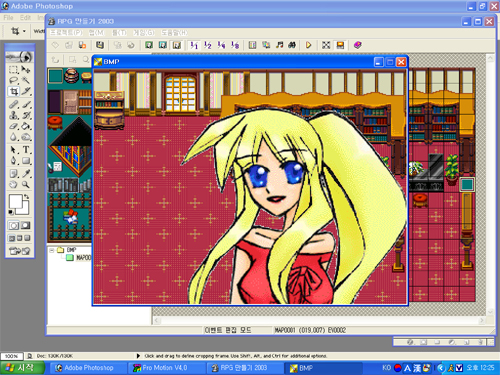Collapse the BMP folder tree node
The height and width of the screenshot is (375, 500).
tap(52, 250)
